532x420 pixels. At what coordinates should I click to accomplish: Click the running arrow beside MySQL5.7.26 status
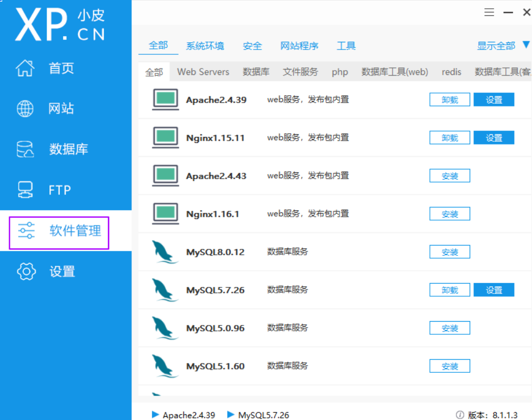(231, 414)
